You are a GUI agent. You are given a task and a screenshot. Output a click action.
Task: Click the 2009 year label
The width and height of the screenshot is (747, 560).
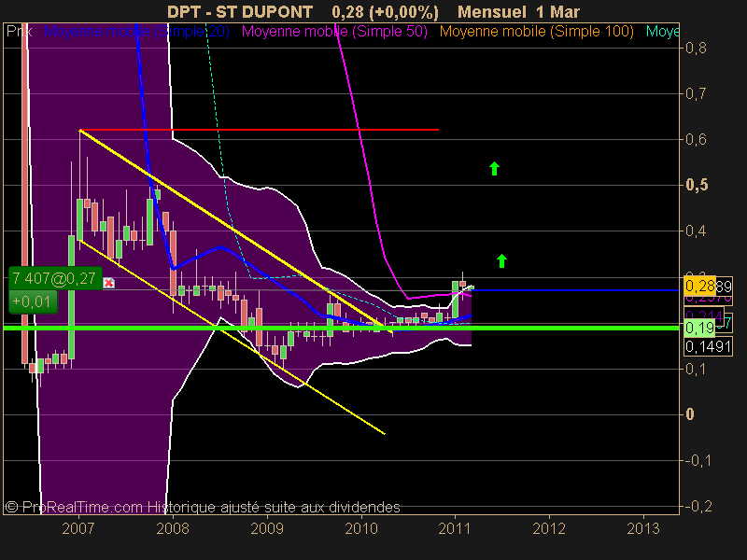point(267,528)
